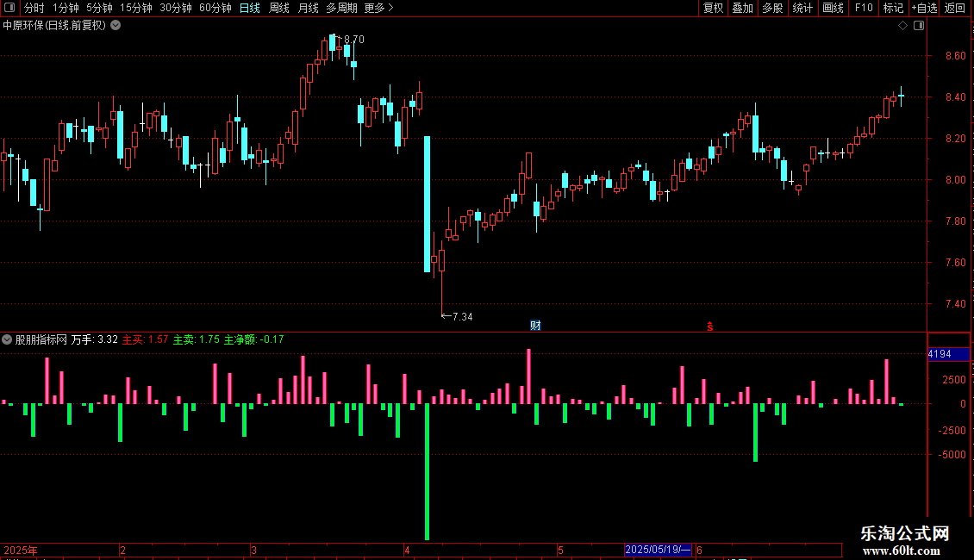974x560 pixels.
Task: Click the 主买: 1.57 indicator value
Action: coord(146,339)
